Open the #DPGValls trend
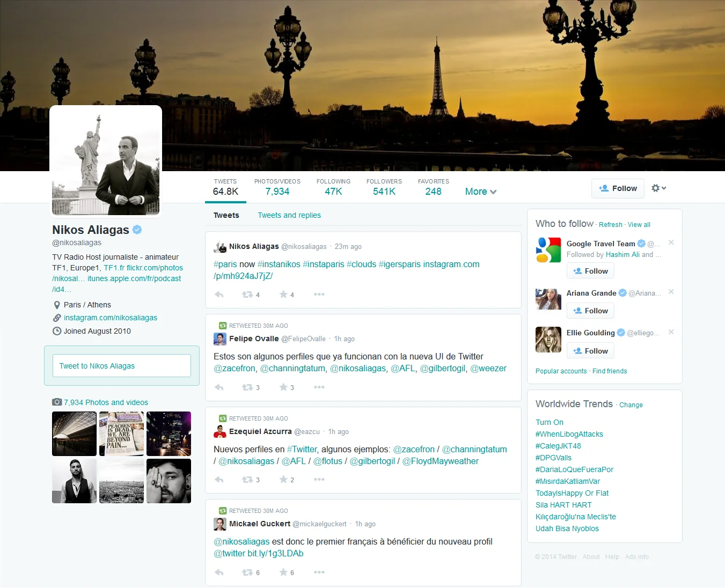 click(553, 458)
